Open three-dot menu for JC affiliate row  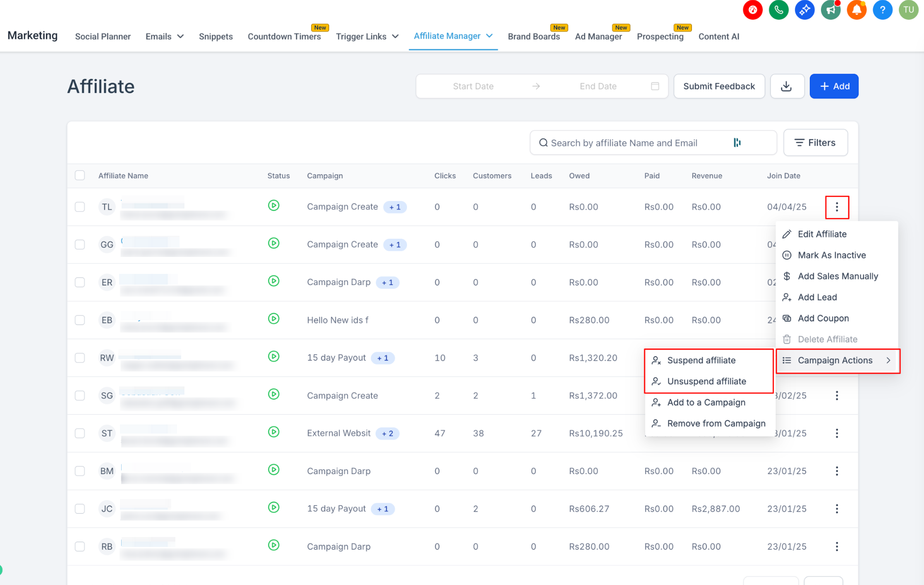837,508
